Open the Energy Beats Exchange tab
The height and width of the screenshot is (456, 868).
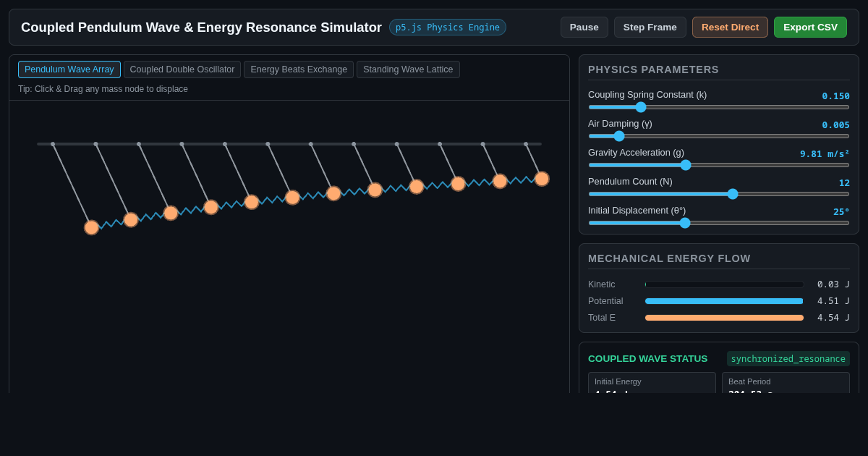point(299,69)
